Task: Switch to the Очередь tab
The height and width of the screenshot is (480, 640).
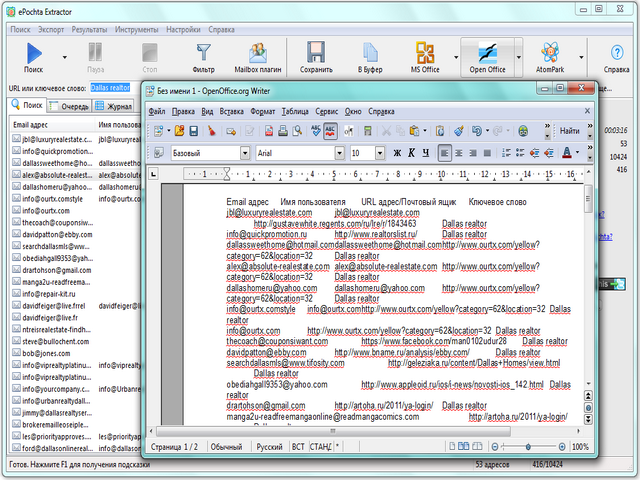Action: [69, 106]
